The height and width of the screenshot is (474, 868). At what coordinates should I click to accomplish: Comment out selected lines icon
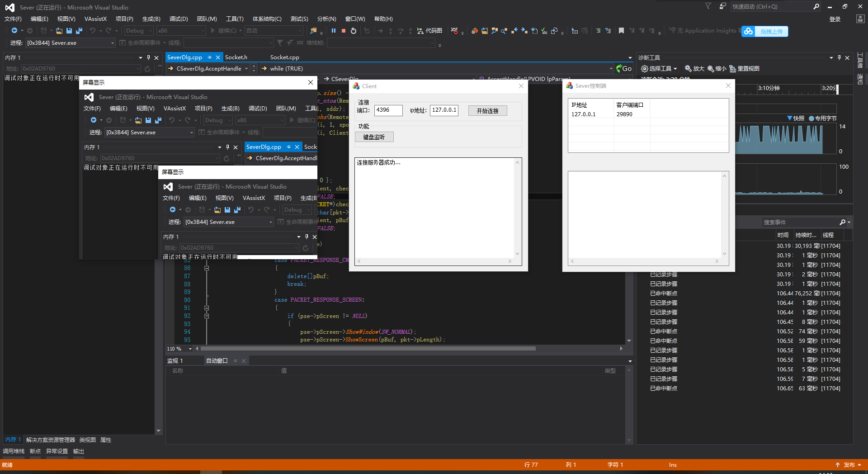coord(598,31)
